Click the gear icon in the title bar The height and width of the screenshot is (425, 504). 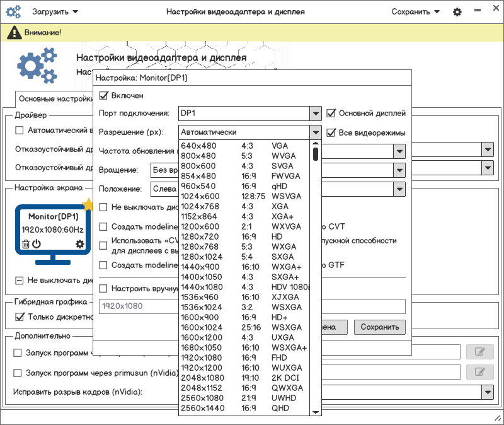click(457, 12)
